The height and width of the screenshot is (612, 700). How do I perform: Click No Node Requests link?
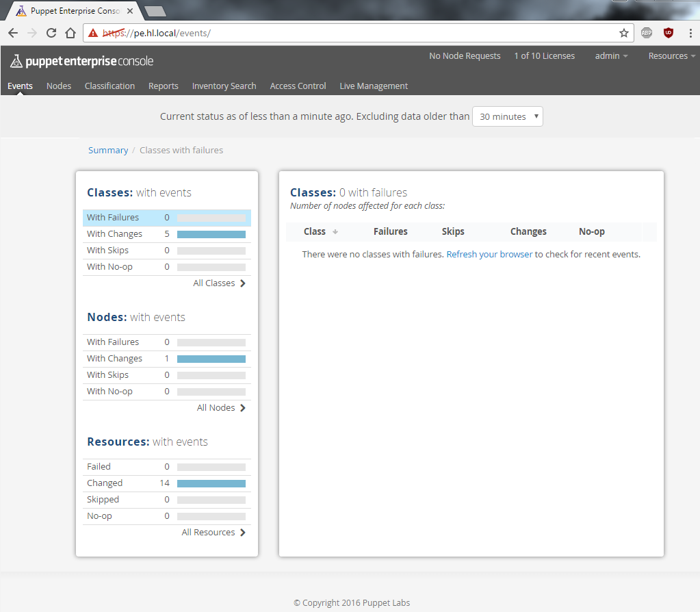click(x=465, y=56)
